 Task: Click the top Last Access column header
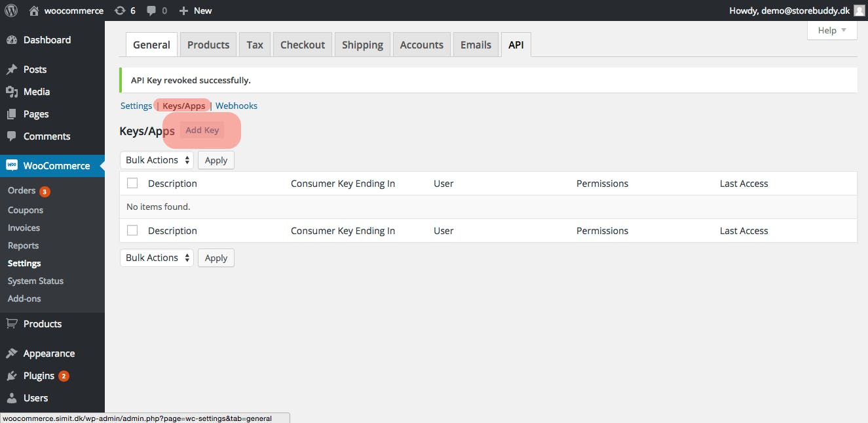click(x=744, y=184)
